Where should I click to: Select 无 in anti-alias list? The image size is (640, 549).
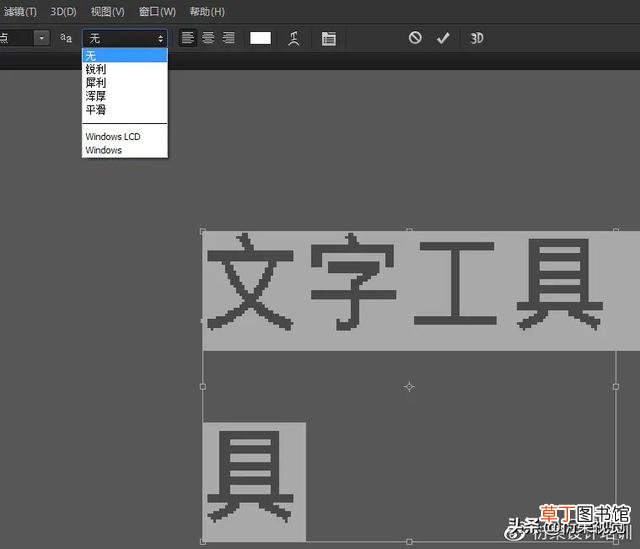click(124, 56)
